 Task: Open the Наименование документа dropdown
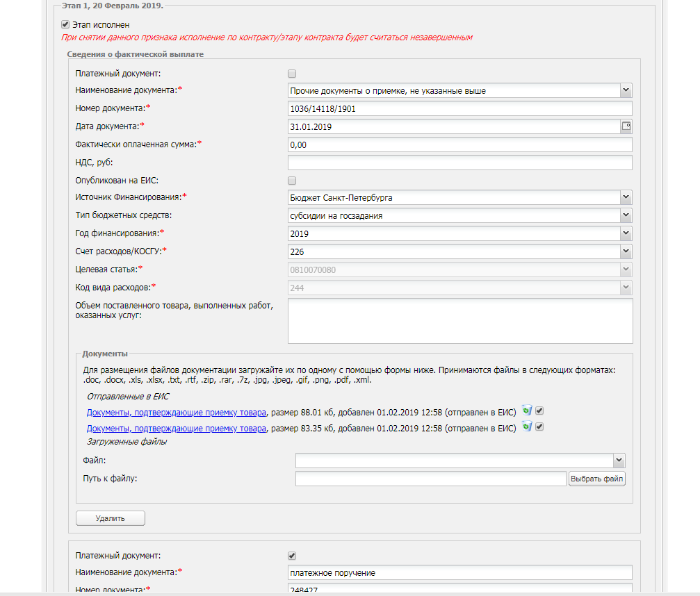[x=626, y=90]
